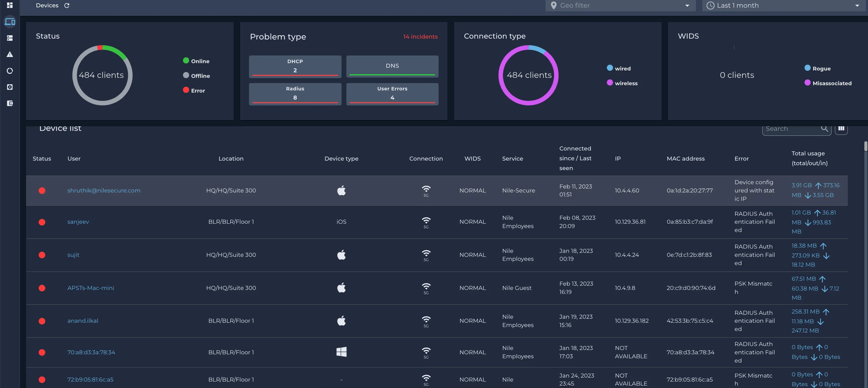Click the PSK Mismatch error for APSTs-Mac-mini

(x=753, y=287)
